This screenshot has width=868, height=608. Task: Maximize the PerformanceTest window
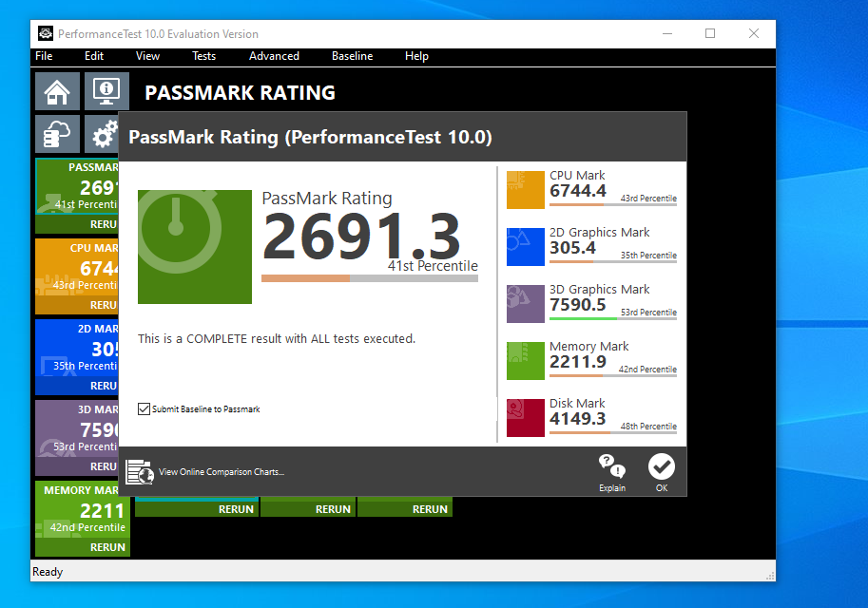710,34
